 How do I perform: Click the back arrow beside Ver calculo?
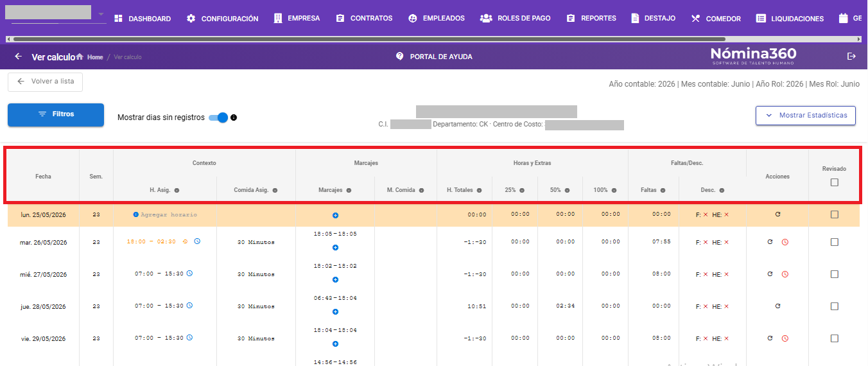[18, 57]
